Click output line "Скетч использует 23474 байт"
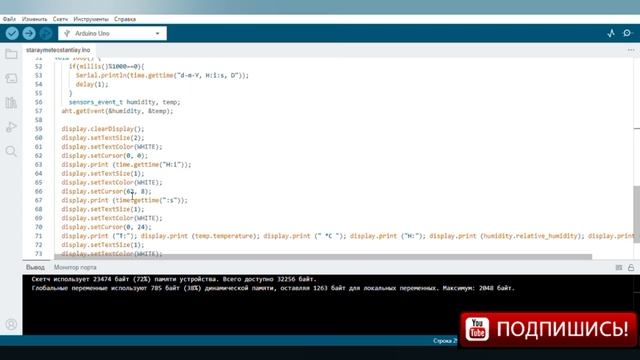 pos(174,279)
